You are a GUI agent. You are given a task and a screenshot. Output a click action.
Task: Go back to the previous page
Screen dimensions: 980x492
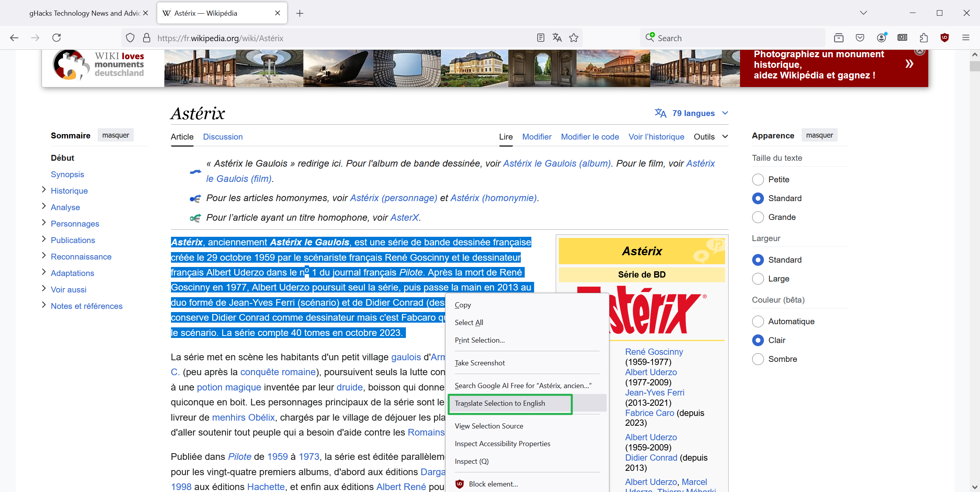click(14, 38)
